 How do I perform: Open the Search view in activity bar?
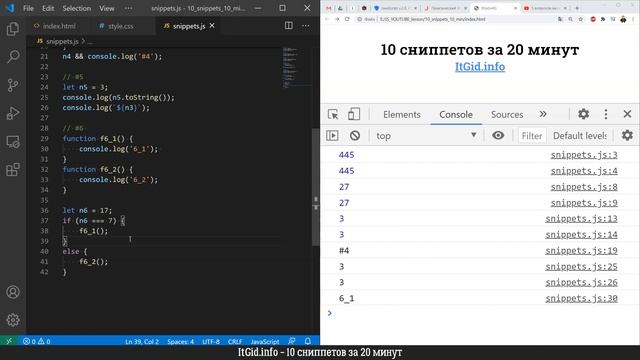pyautogui.click(x=13, y=57)
